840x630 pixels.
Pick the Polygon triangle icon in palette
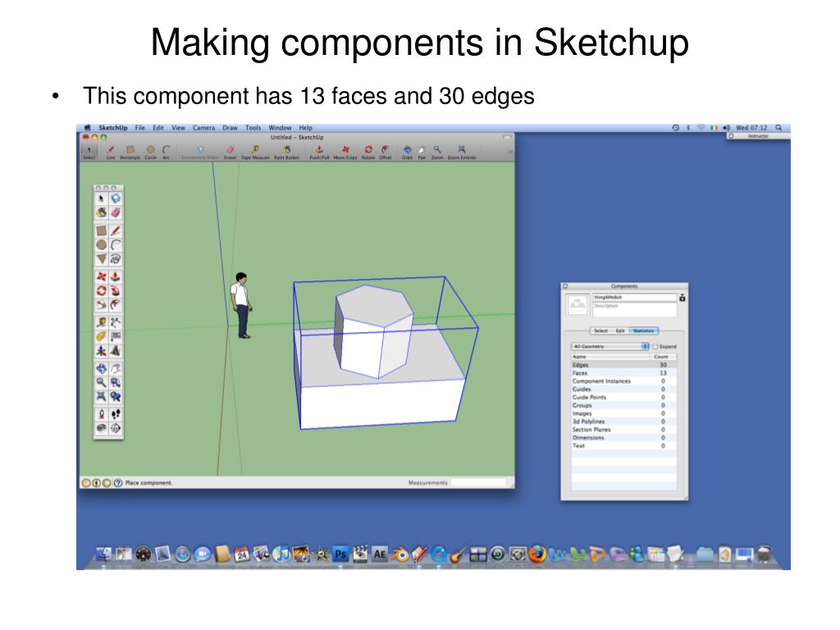tap(101, 258)
